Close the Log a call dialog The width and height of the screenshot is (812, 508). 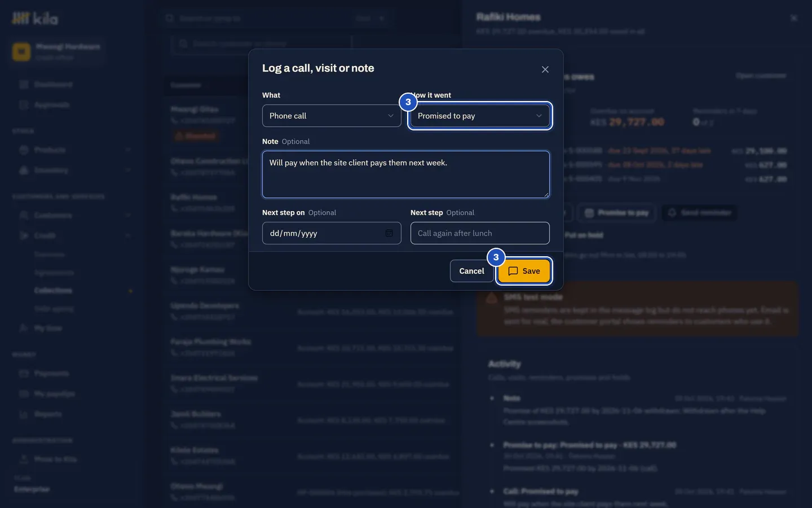click(x=545, y=69)
